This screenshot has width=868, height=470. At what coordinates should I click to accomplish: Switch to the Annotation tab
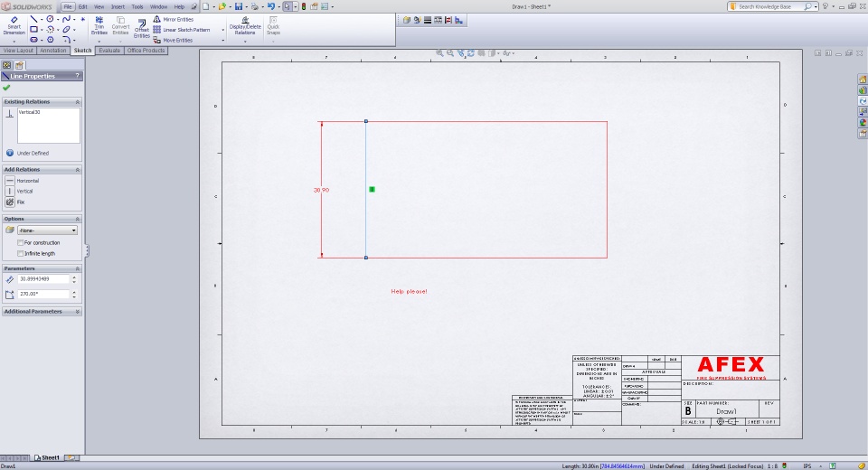pyautogui.click(x=53, y=51)
